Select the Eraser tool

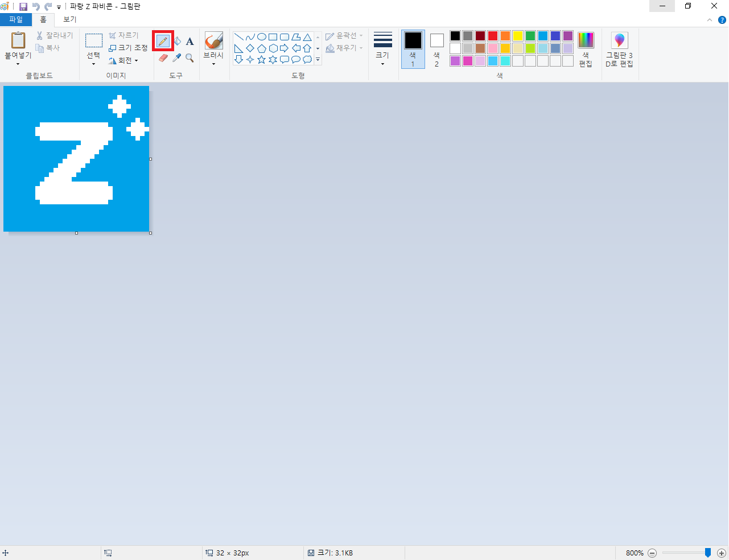163,58
